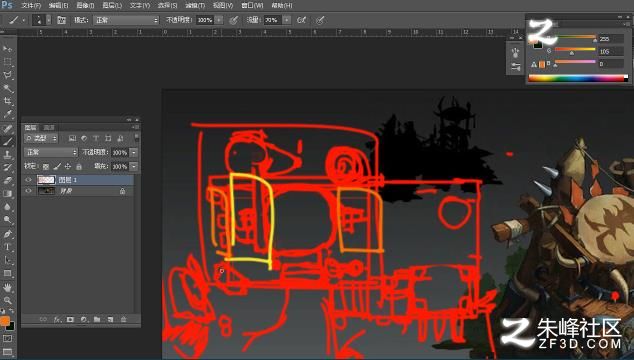Viewport: 634px width, 360px height.
Task: Select the Rectangle shape tool
Action: pos(7,273)
